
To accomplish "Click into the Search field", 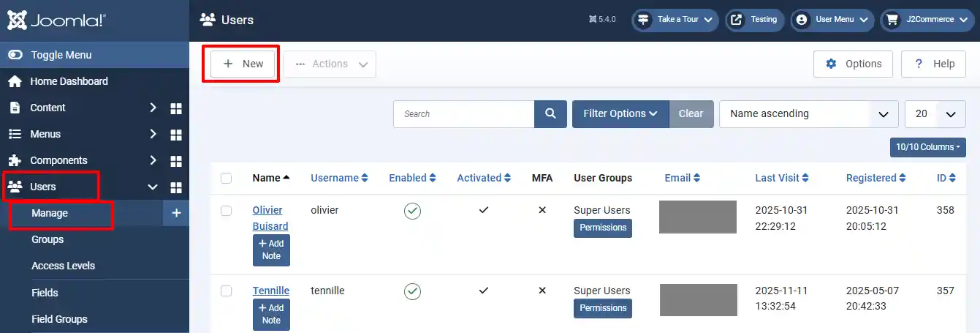I will tap(464, 113).
